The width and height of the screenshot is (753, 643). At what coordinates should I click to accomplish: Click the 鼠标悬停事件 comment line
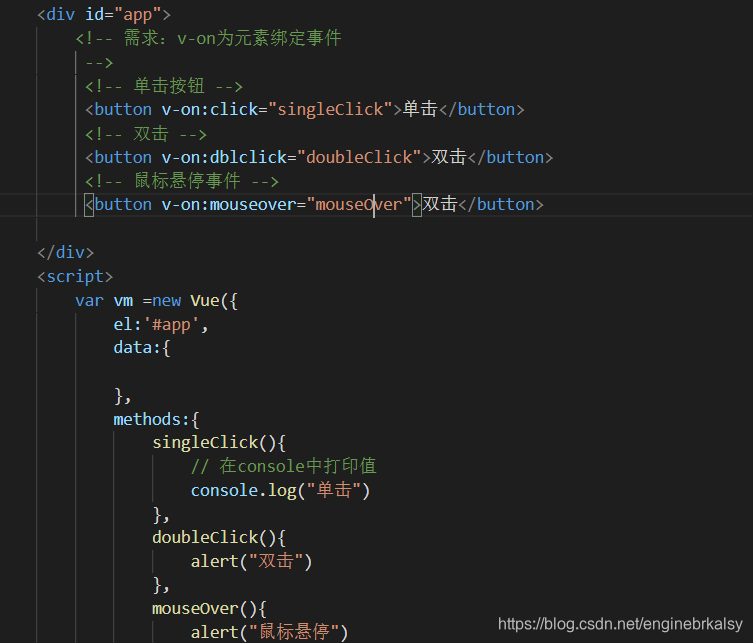click(182, 181)
